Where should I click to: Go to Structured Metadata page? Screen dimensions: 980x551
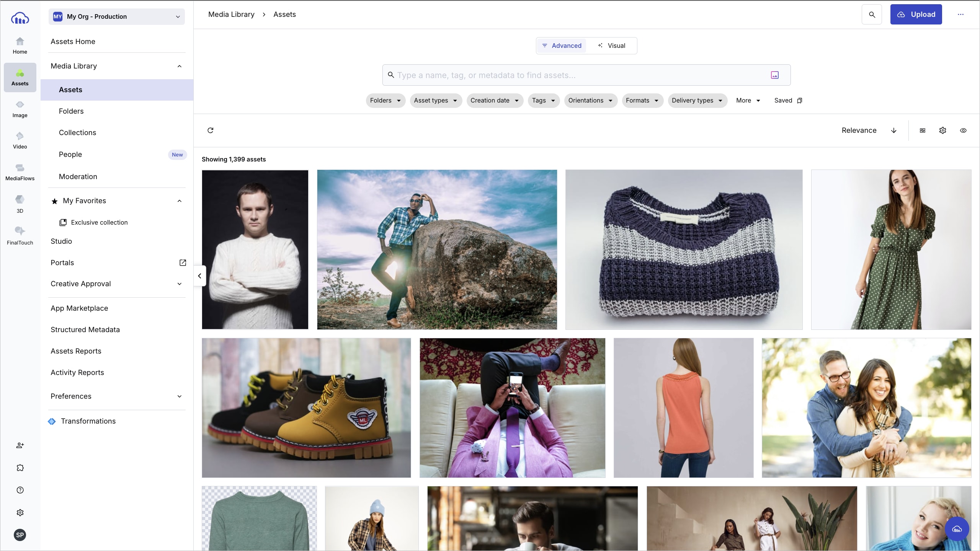coord(85,330)
